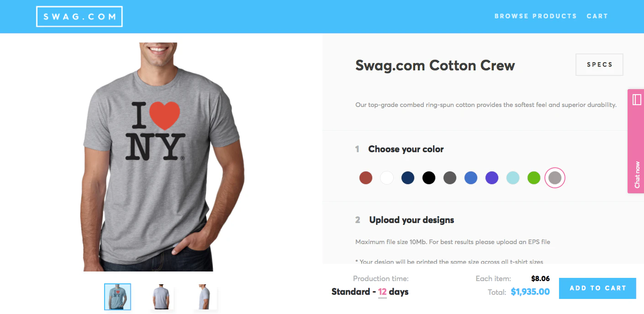Click the SWAG.COM logo
This screenshot has width=644, height=314.
pos(79,16)
